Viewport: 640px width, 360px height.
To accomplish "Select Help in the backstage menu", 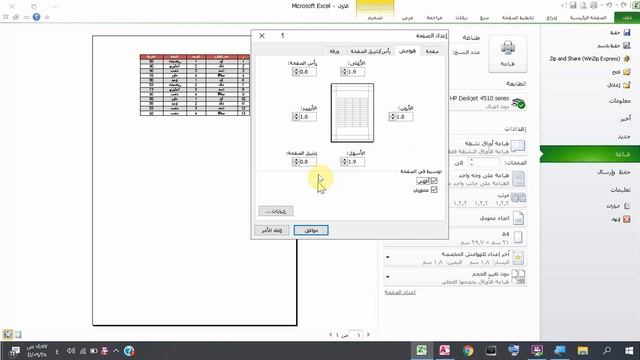I will point(620,190).
